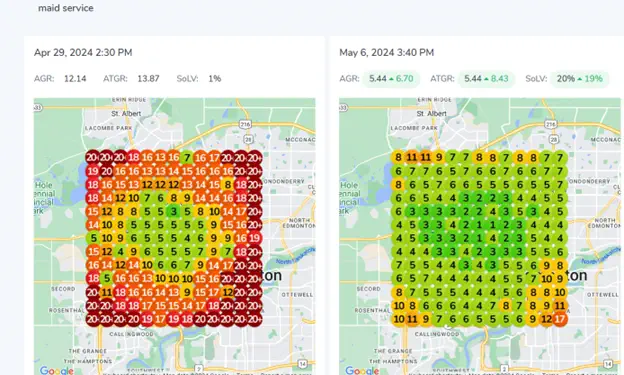The height and width of the screenshot is (375, 624).
Task: Click the AGR 12.14 value on April report
Action: pos(75,79)
